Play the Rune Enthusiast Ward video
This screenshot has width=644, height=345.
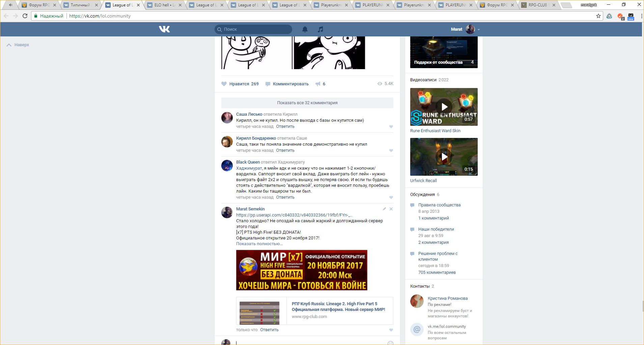click(x=444, y=107)
